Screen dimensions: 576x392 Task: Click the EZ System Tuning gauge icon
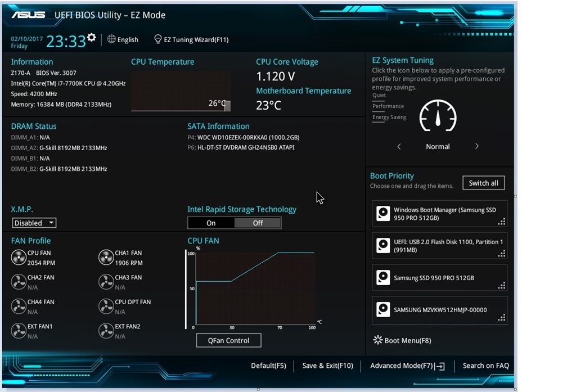tap(438, 116)
